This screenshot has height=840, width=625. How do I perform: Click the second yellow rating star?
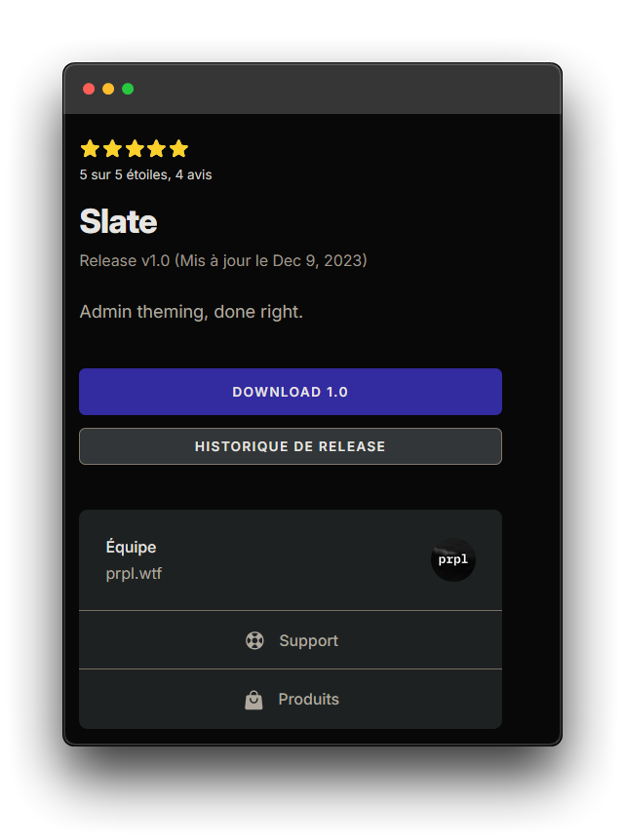click(x=112, y=148)
